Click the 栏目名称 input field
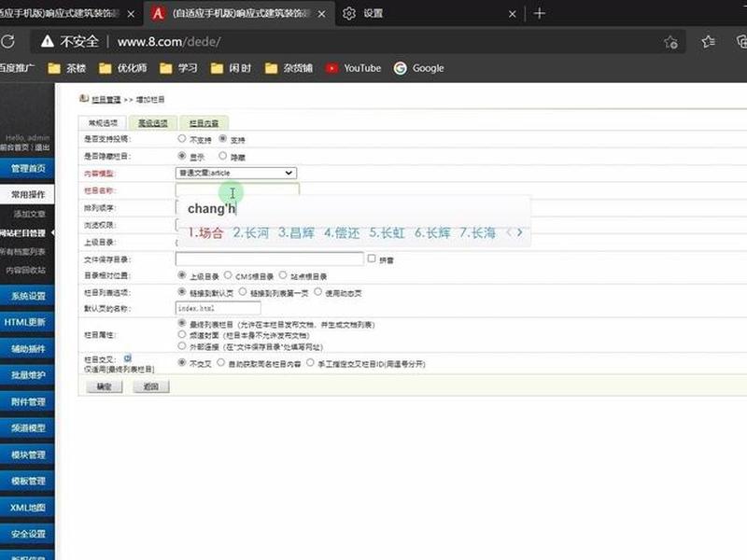 coord(237,189)
